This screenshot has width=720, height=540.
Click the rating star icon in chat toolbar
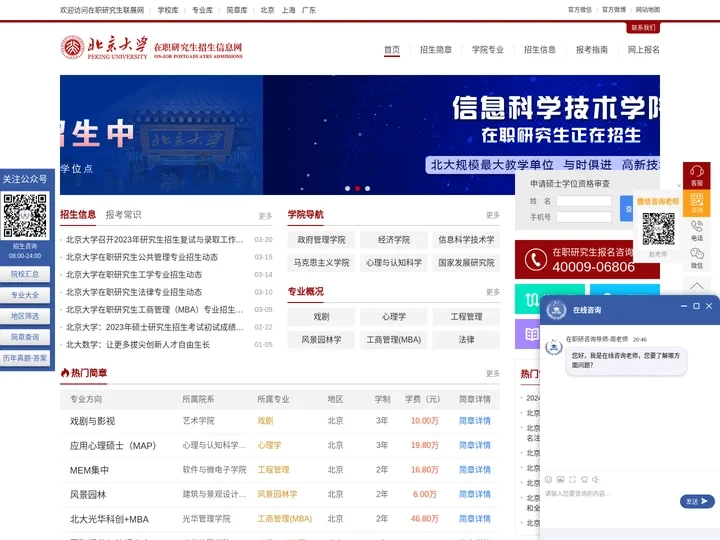pos(584,479)
